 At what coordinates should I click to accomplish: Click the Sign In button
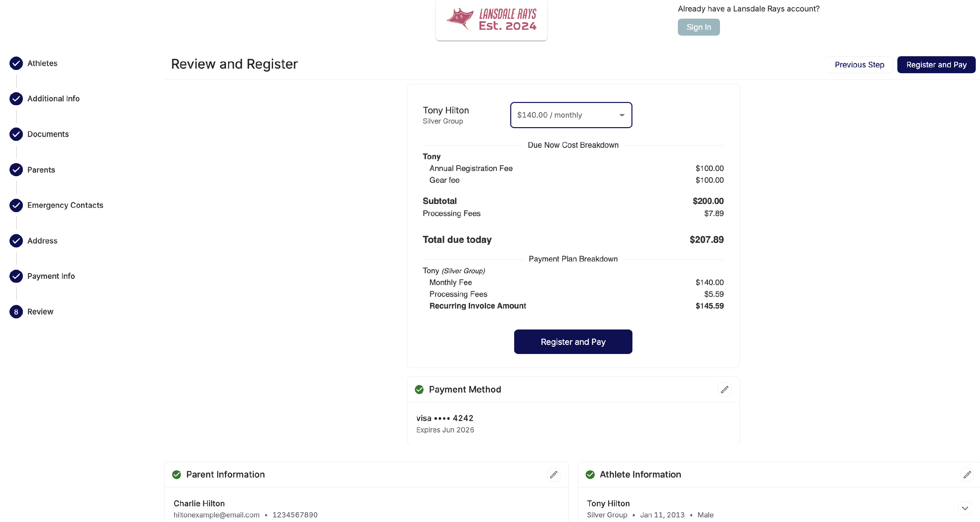pos(698,27)
